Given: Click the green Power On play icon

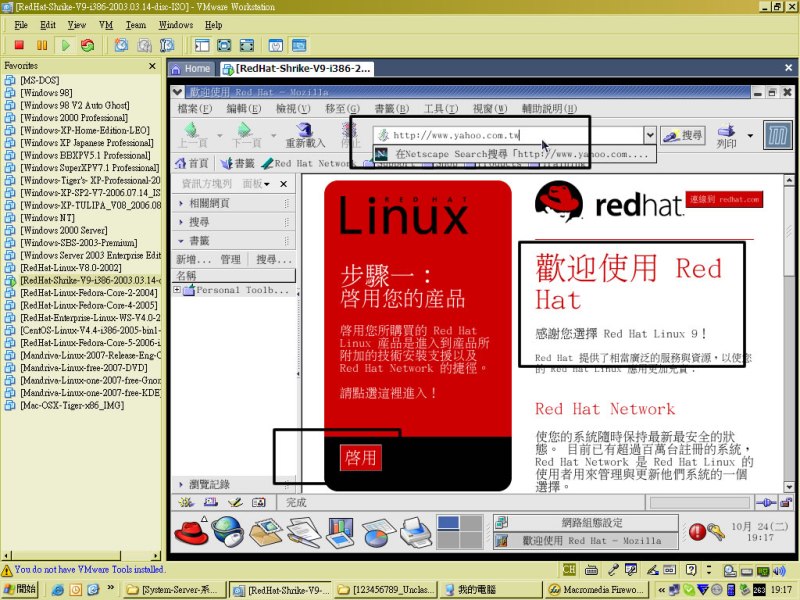Looking at the screenshot, I should (x=65, y=45).
